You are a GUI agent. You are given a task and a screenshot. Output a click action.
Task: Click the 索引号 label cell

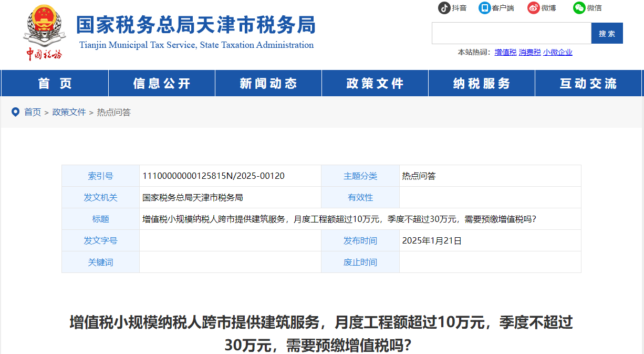(100, 176)
